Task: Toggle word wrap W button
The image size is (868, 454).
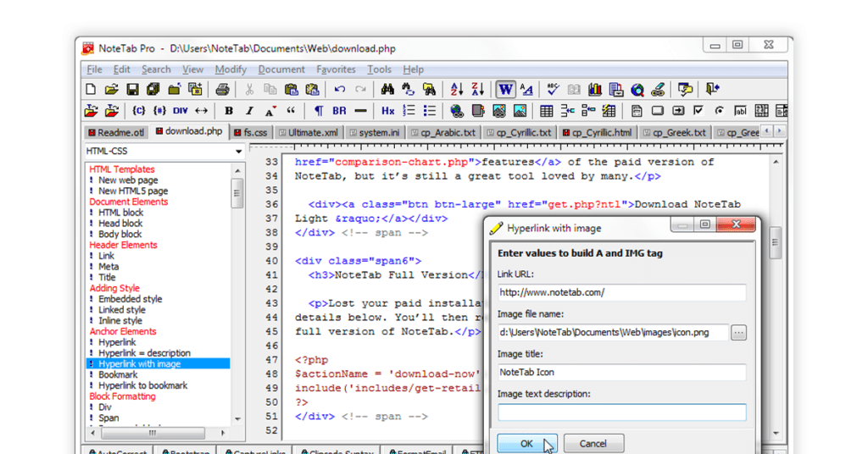Action: (x=505, y=89)
